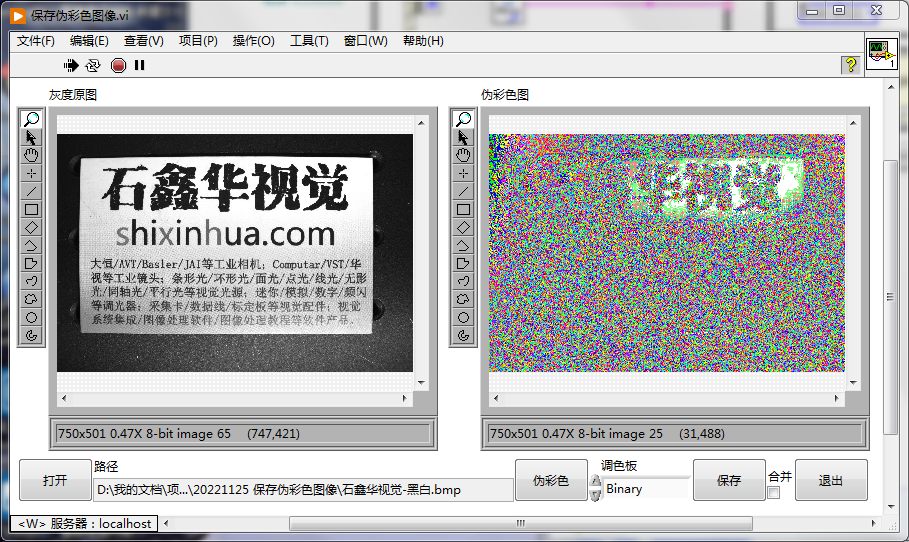Open the 项目(P) menu
The image size is (909, 542).
[198, 41]
